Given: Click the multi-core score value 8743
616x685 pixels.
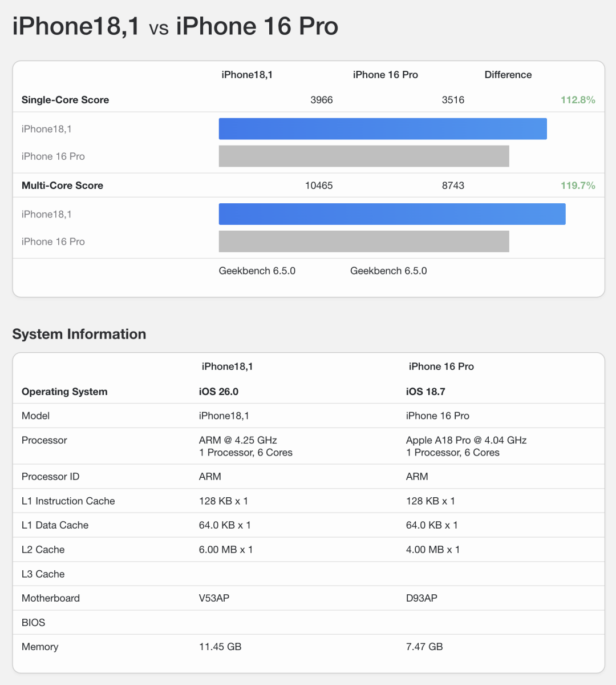Looking at the screenshot, I should pyautogui.click(x=453, y=186).
